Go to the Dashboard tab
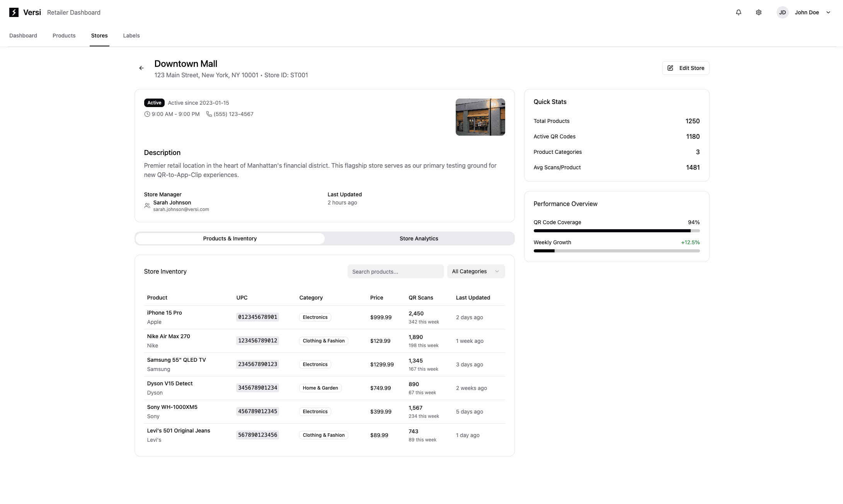843x504 pixels. 23,36
